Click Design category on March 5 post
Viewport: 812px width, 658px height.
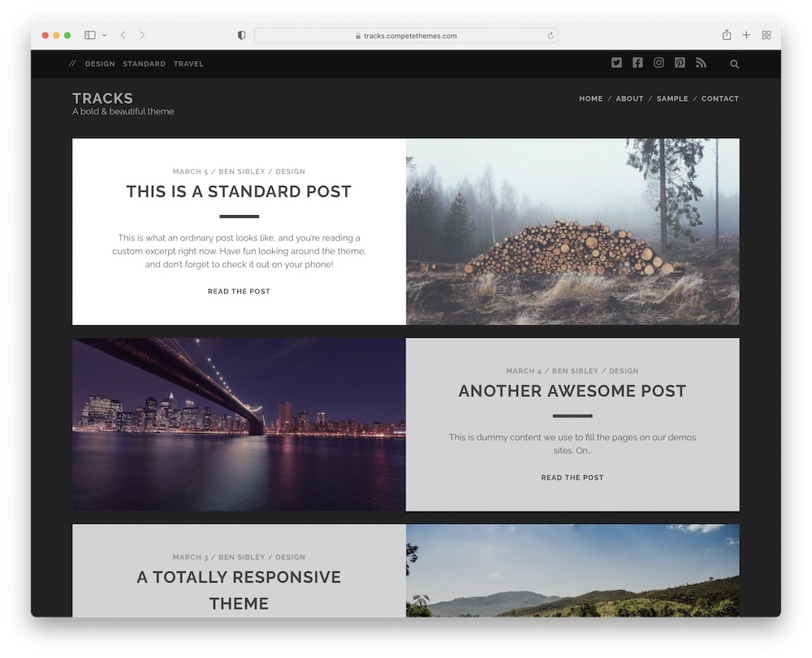[290, 171]
